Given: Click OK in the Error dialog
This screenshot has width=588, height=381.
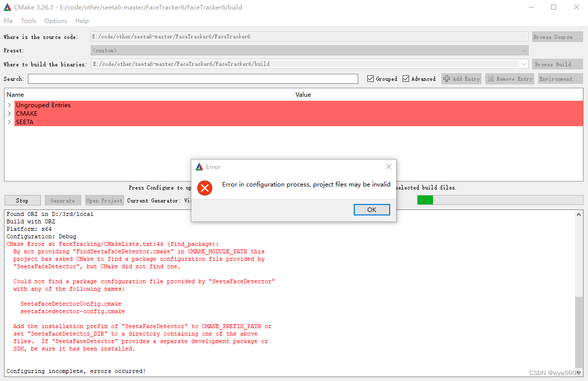Looking at the screenshot, I should point(372,209).
